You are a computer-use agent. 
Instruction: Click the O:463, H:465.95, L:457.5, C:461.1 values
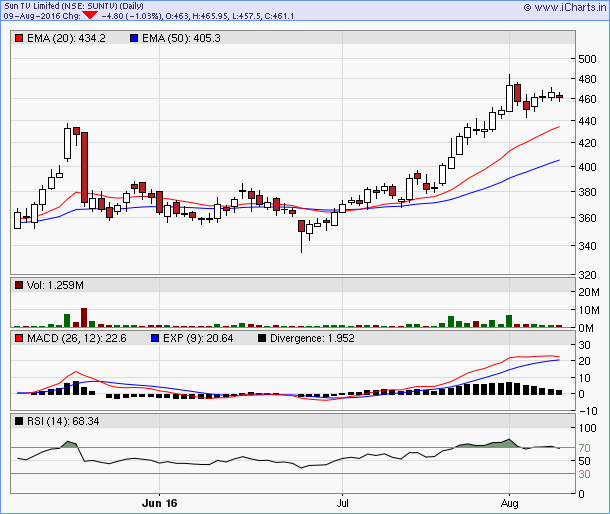pyautogui.click(x=230, y=16)
